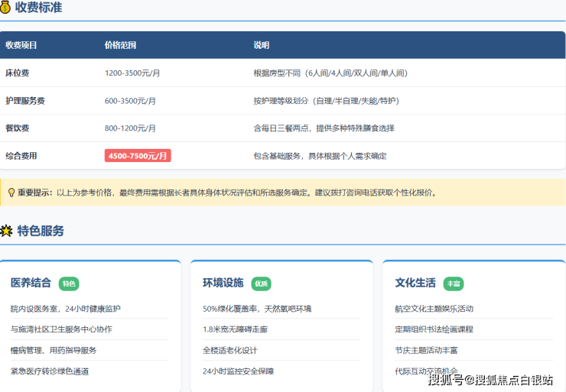Select the 床位费 table row label
This screenshot has width=566, height=392.
coord(18,73)
